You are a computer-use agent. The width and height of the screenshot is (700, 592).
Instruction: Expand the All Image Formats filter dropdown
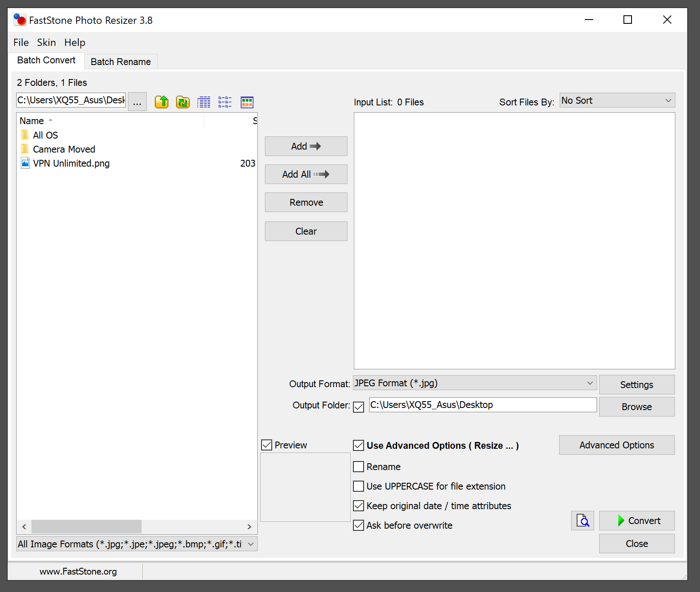click(136, 544)
